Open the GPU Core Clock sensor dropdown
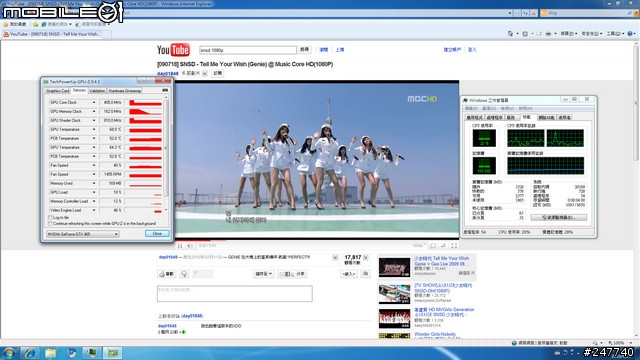Image resolution: width=640 pixels, height=360 pixels. [x=94, y=102]
